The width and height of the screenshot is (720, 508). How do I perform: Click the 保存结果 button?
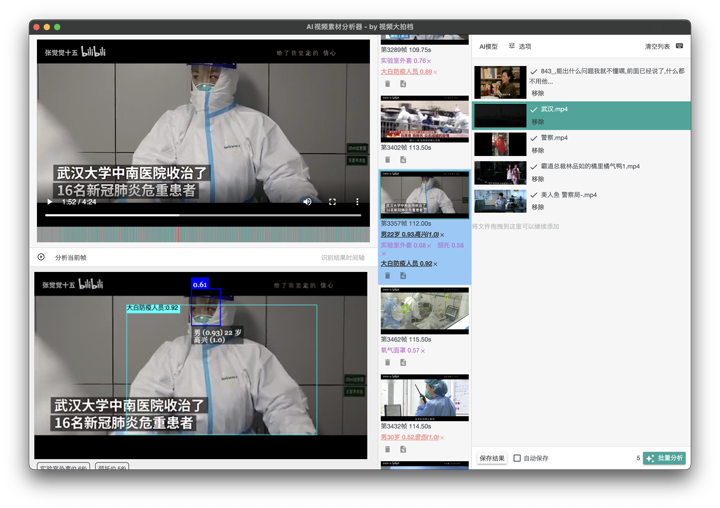click(x=492, y=458)
